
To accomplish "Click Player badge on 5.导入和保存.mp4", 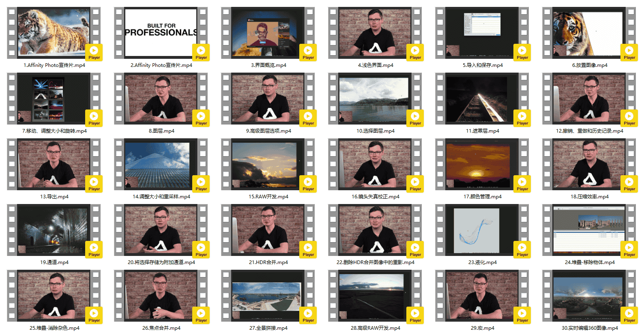I will point(522,52).
